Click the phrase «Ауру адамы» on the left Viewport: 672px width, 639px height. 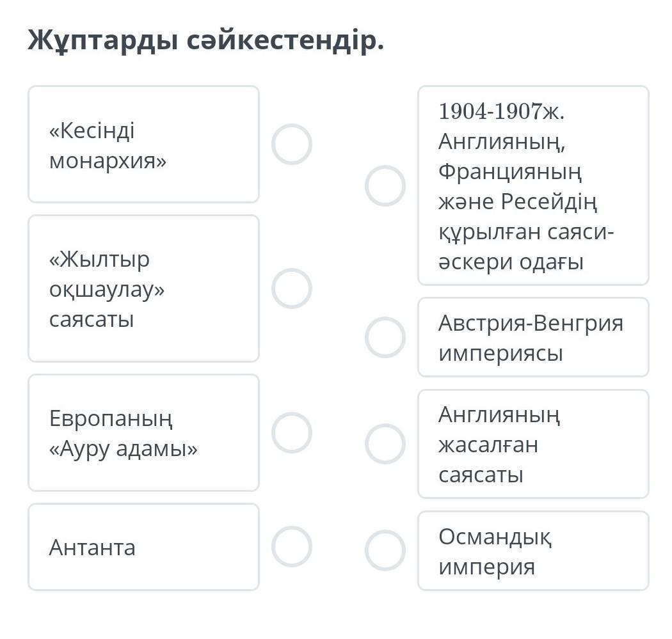pos(124,449)
